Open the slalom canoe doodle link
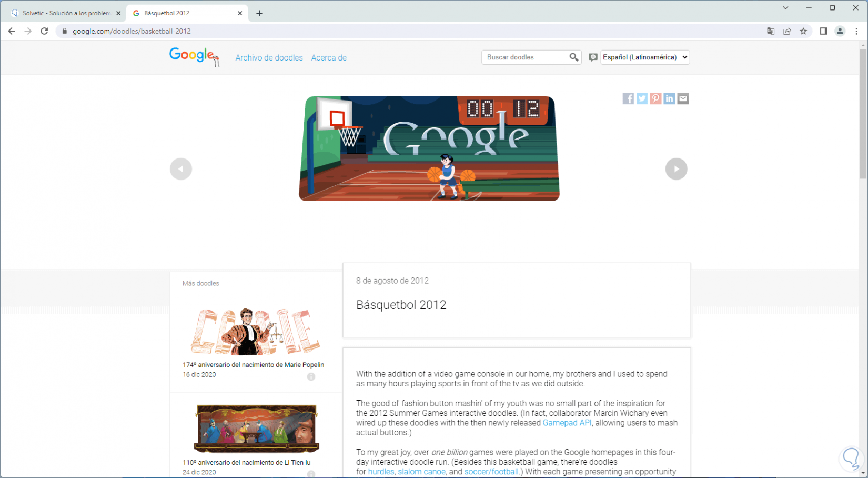This screenshot has width=868, height=478. pos(422,472)
